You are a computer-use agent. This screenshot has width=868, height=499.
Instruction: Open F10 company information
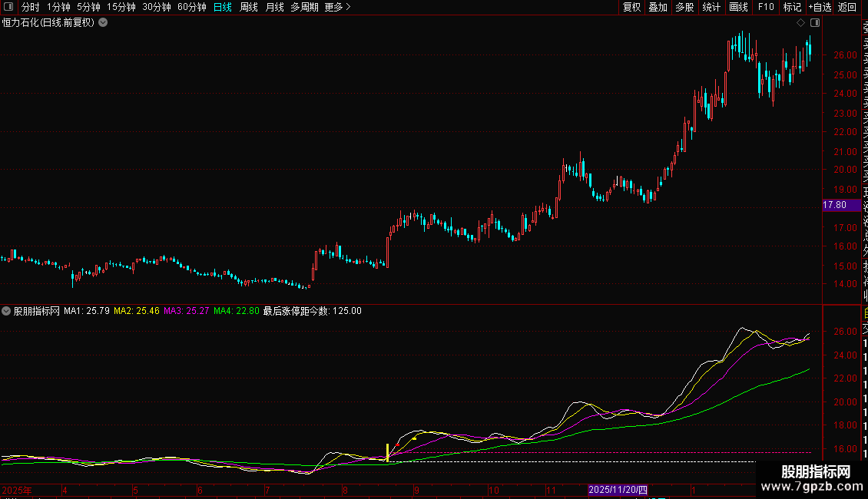point(766,7)
